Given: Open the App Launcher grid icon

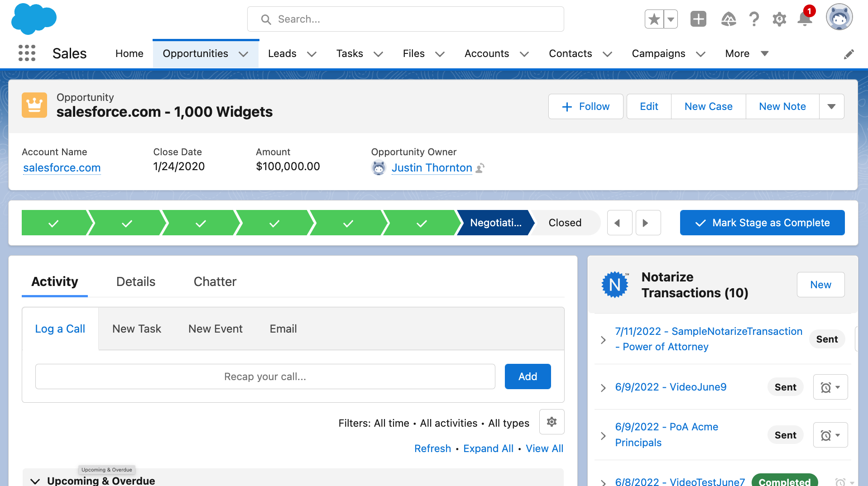Looking at the screenshot, I should [x=27, y=53].
